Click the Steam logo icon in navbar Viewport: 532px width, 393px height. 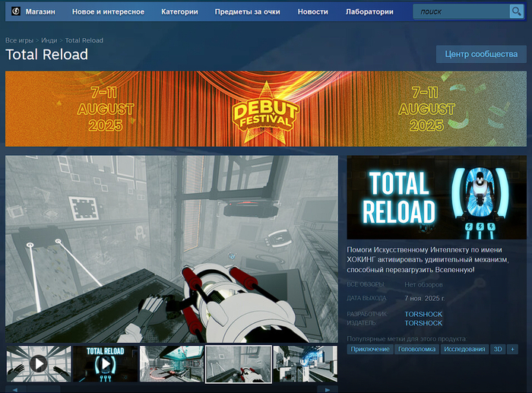click(x=15, y=11)
